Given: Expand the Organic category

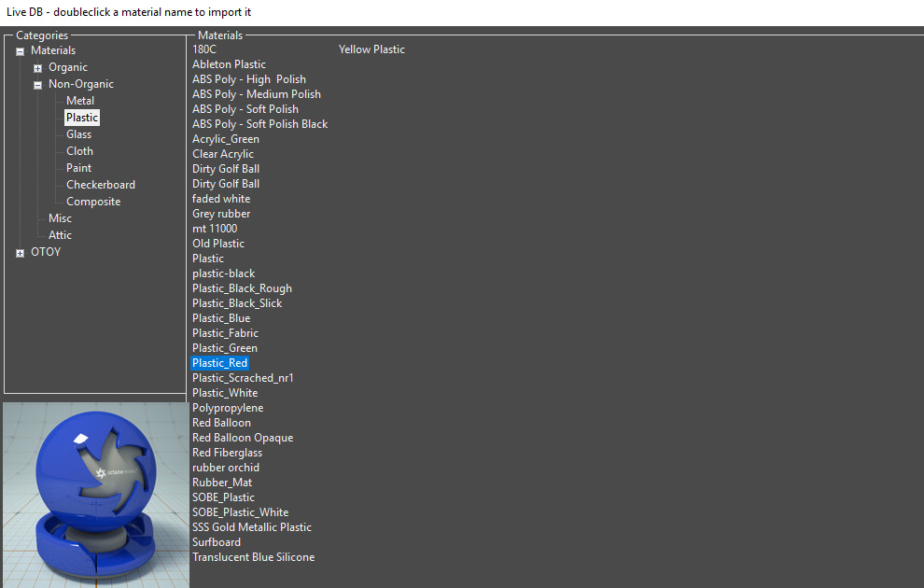Looking at the screenshot, I should [x=37, y=68].
